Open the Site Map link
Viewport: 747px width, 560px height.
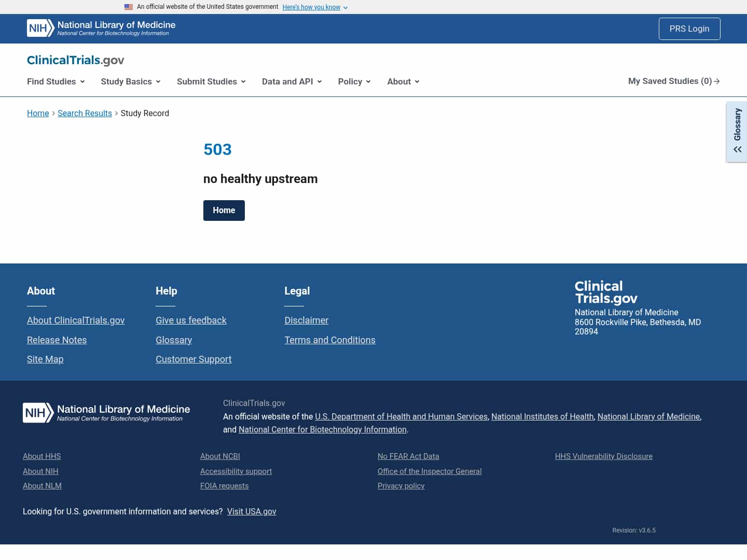click(x=45, y=359)
